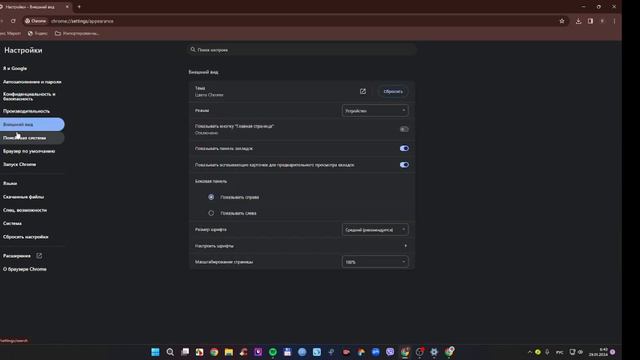The image size is (640, 360).
Task: Open a new tab with plus icon
Action: (x=79, y=7)
